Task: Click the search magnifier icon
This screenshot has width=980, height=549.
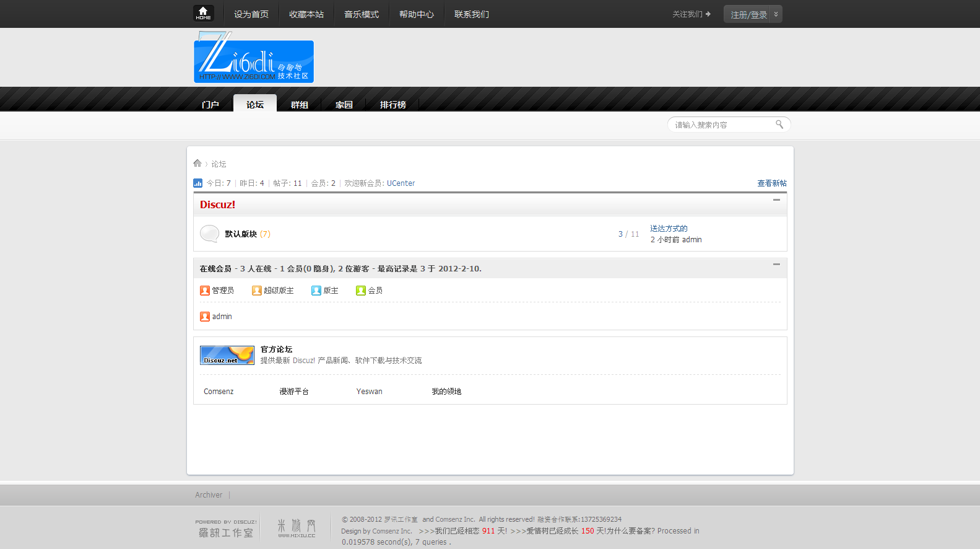Action: click(779, 125)
